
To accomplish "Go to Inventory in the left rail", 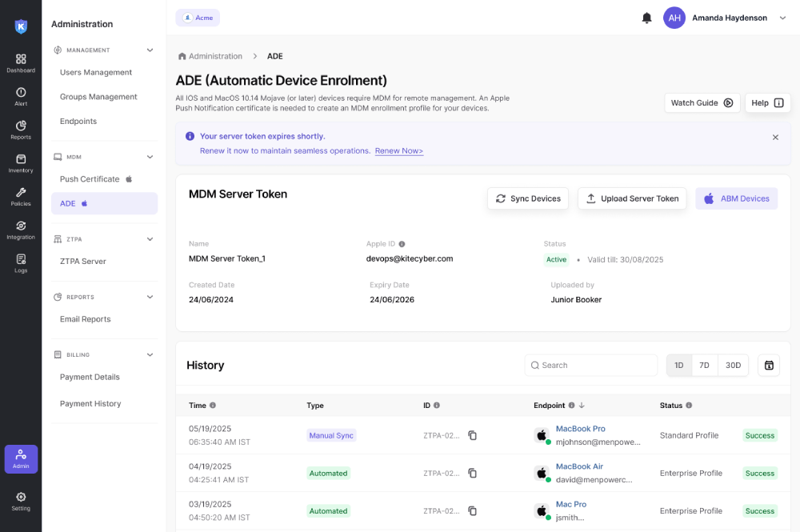I will click(21, 163).
